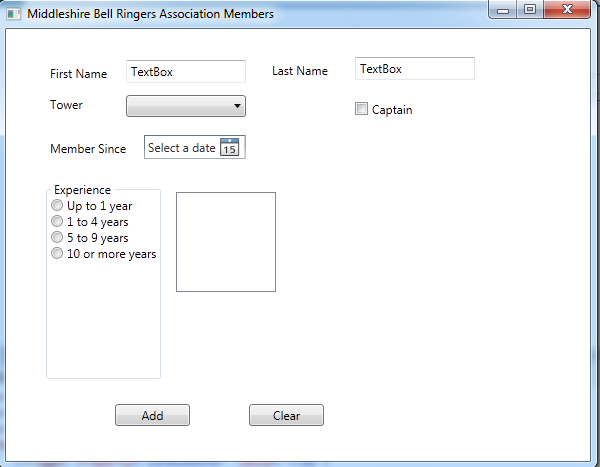Maximize the Bell Ringers window
Screen dimensions: 600x467
(x=529, y=10)
